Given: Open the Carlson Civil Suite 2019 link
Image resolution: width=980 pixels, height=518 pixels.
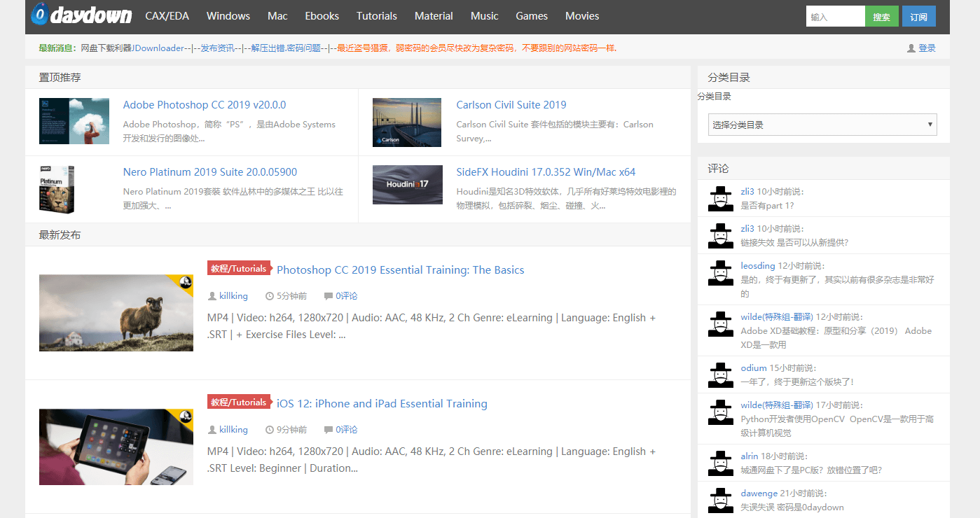Looking at the screenshot, I should 511,105.
